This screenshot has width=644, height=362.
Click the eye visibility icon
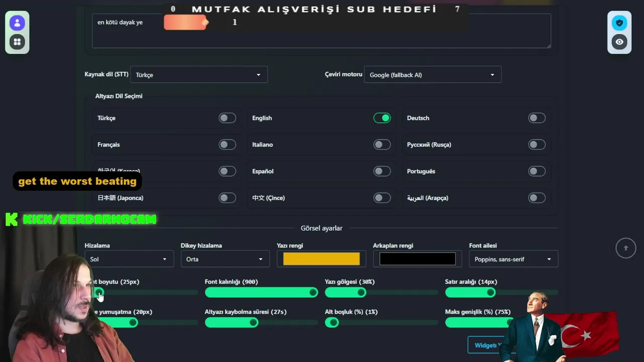click(619, 42)
